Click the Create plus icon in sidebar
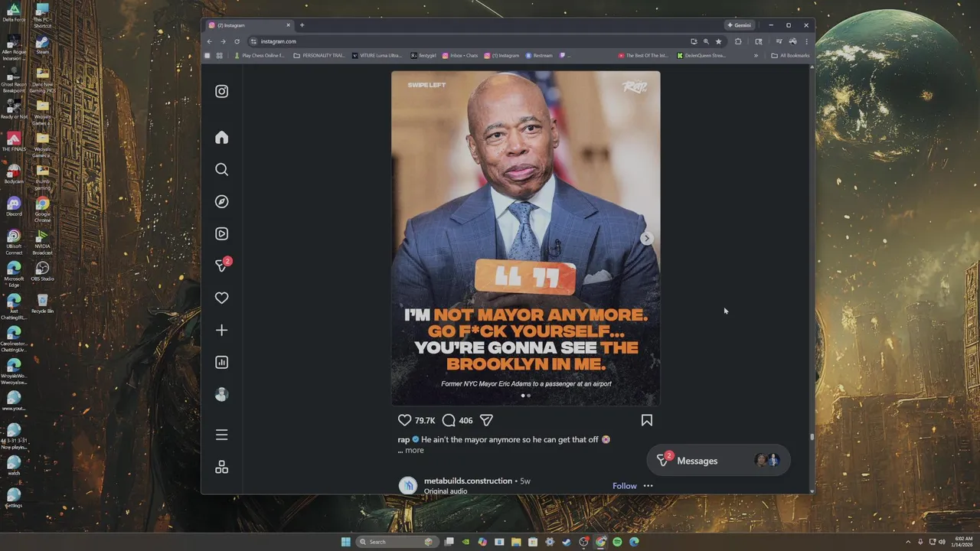 click(221, 330)
